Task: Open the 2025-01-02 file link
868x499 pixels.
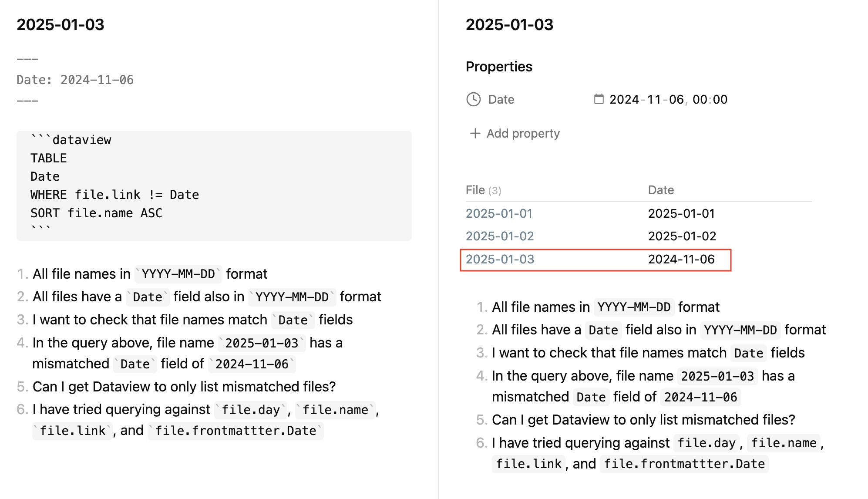Action: (499, 236)
